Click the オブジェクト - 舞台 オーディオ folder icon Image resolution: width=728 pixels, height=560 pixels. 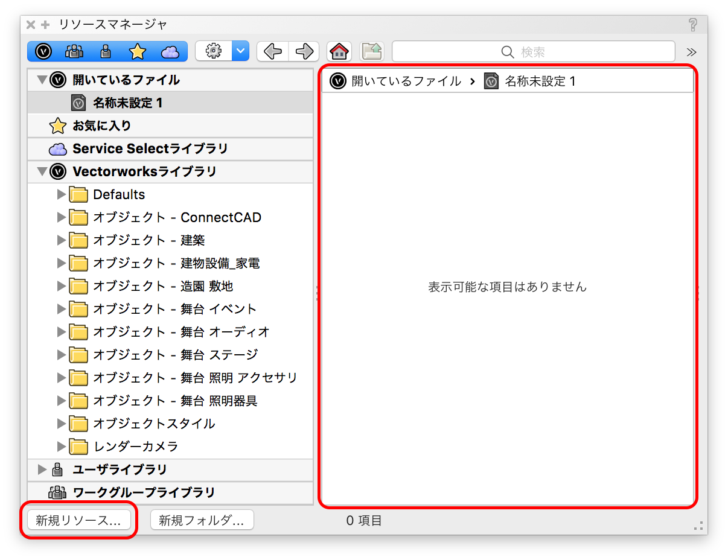(x=78, y=332)
